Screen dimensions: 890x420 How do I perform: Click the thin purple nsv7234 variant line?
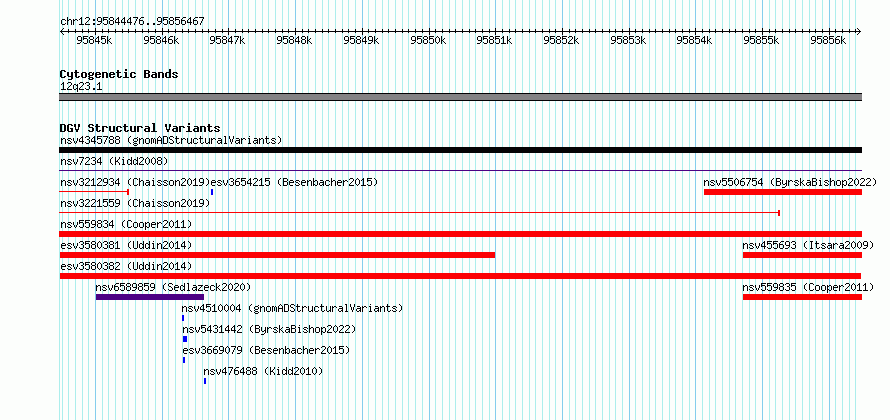[460, 170]
